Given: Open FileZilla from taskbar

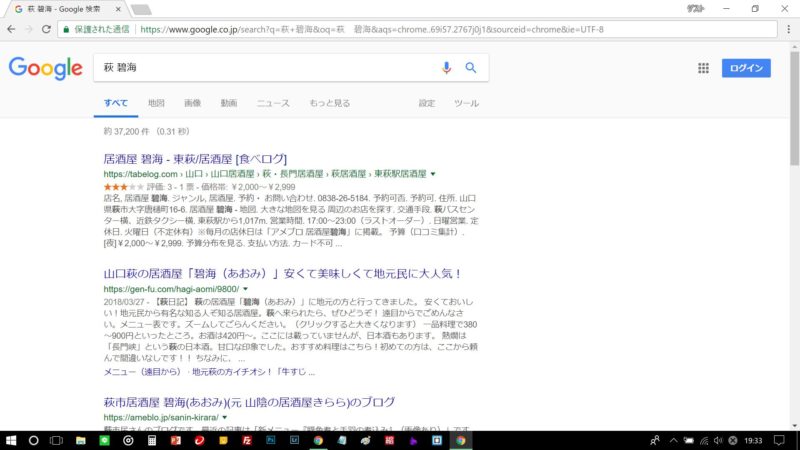Looking at the screenshot, I should pos(247,440).
